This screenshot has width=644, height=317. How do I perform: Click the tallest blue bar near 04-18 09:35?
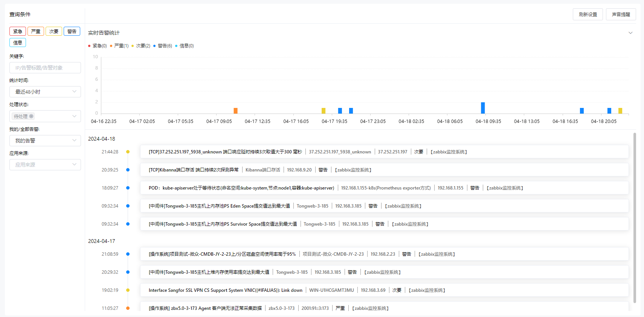pyautogui.click(x=483, y=108)
